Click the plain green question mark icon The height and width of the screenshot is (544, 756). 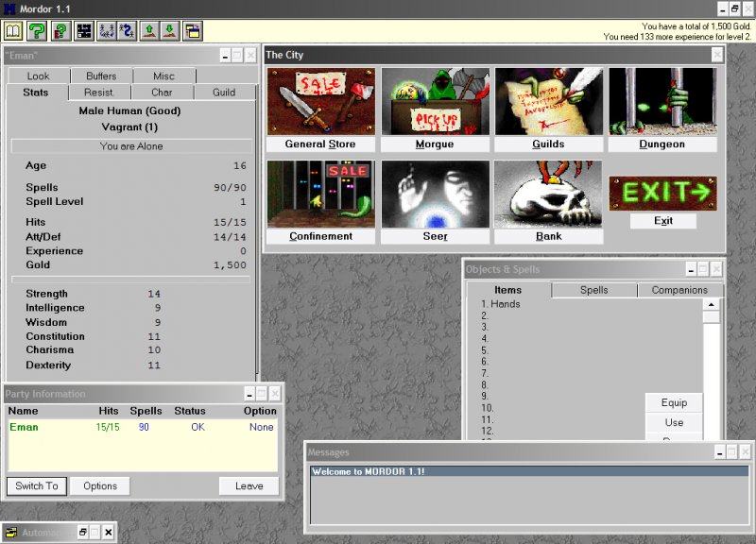[x=37, y=31]
